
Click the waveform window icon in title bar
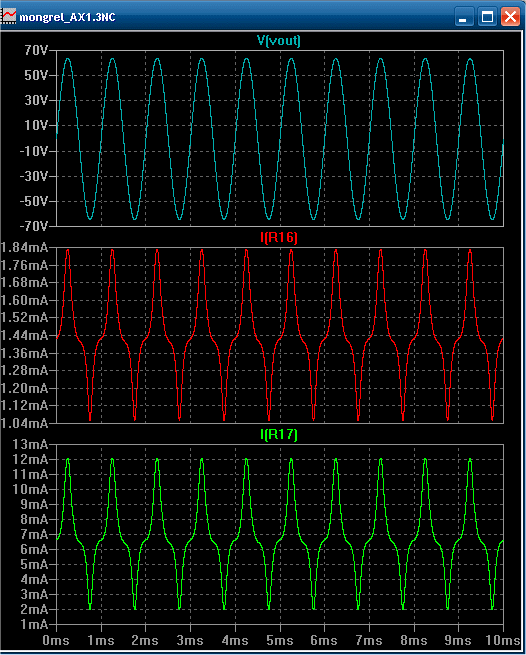pos(8,17)
